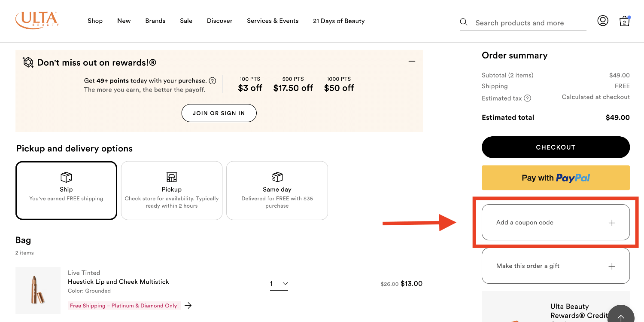The image size is (644, 322).
Task: Click the JOIN OR SIGN IN button
Action: pos(219,113)
